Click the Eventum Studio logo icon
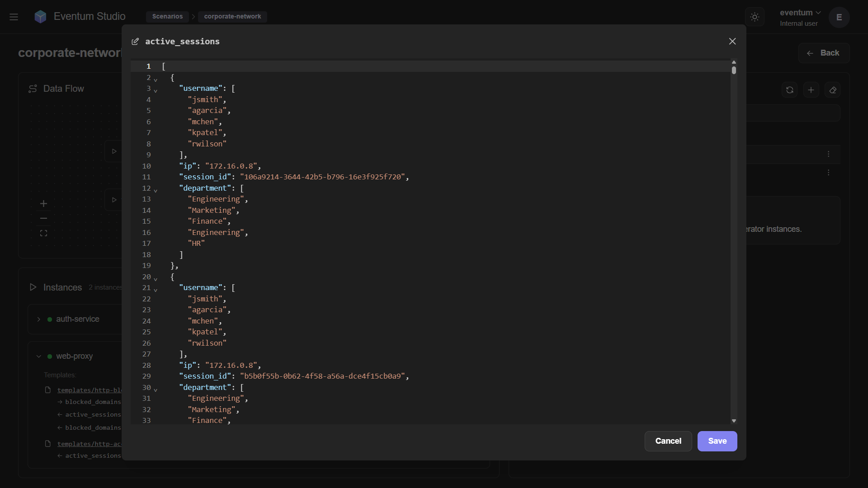The height and width of the screenshot is (488, 868). pyautogui.click(x=40, y=17)
